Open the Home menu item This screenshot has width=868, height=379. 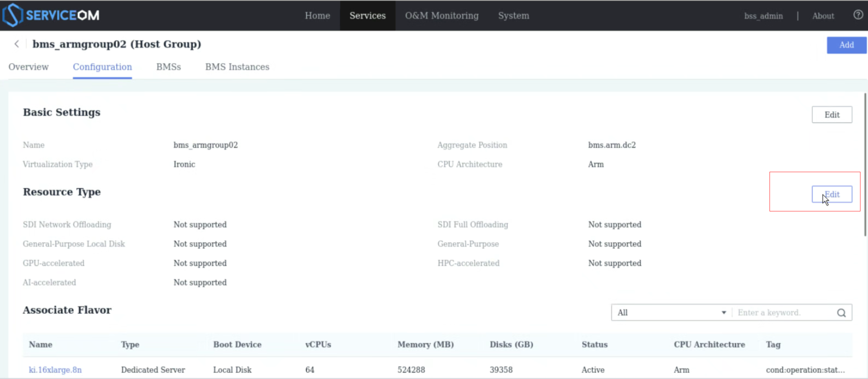317,15
